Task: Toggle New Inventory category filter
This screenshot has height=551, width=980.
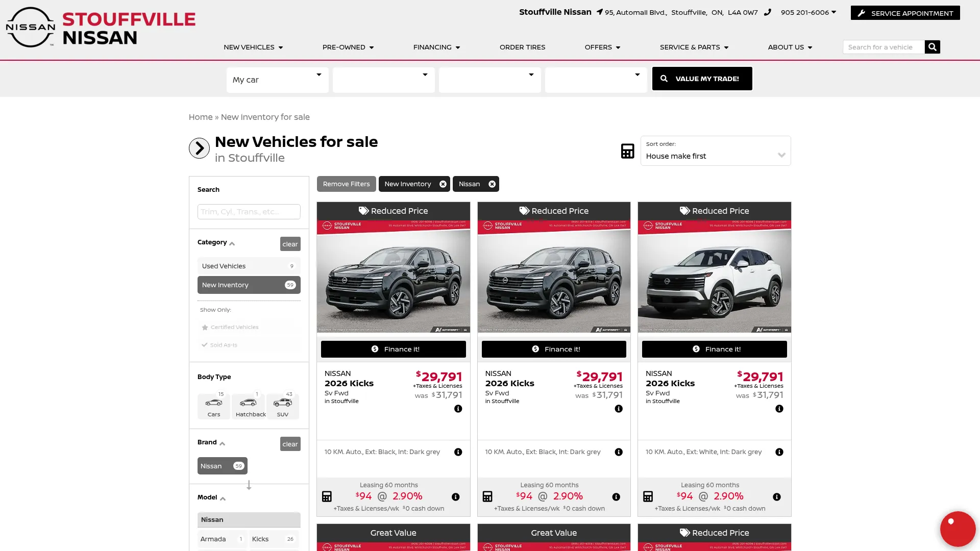Action: (x=249, y=285)
